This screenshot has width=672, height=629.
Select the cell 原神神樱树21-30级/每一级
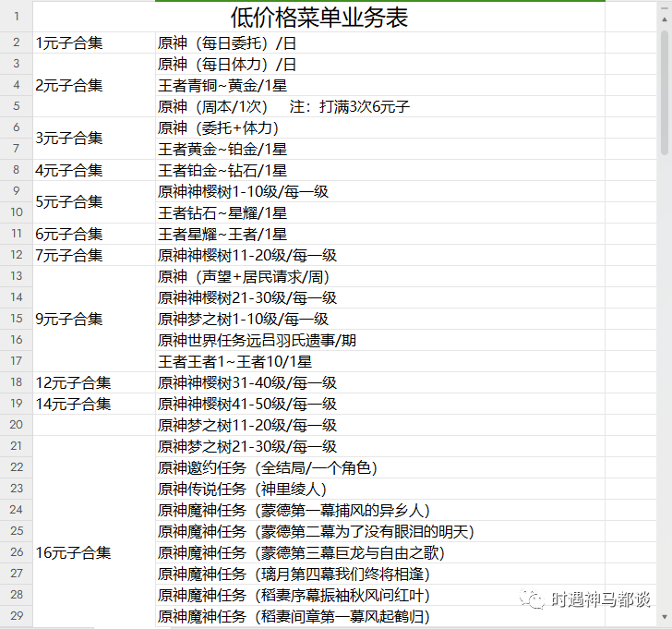point(379,297)
